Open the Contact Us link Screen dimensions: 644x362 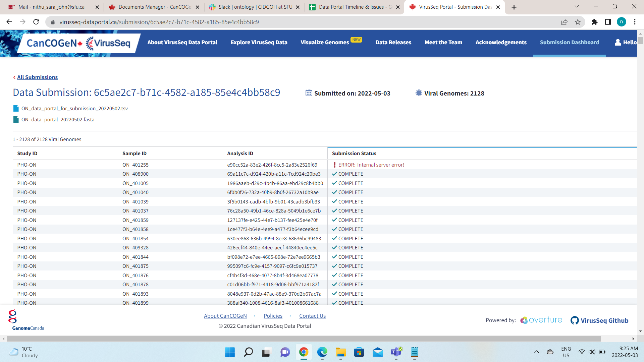point(312,315)
